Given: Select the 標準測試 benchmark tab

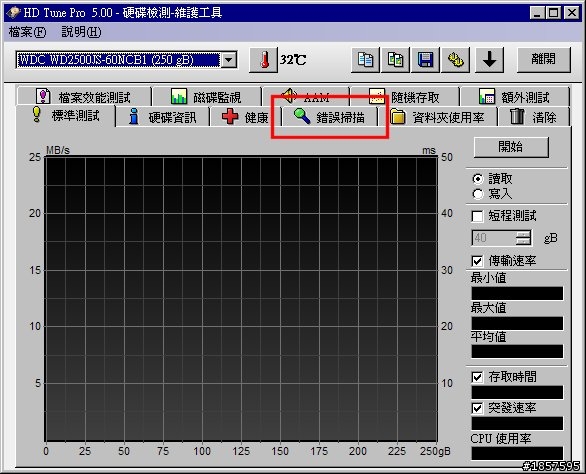Looking at the screenshot, I should pyautogui.click(x=66, y=116).
